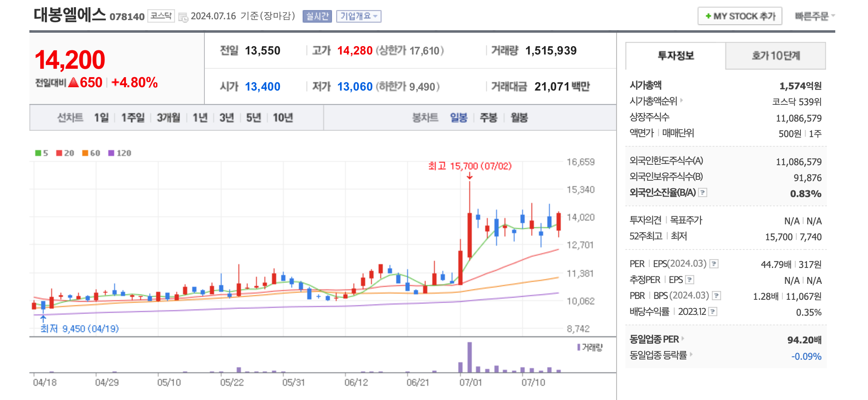Click the MY STOCK 추가 button
Screen dimensions: 868x400
coord(740,16)
